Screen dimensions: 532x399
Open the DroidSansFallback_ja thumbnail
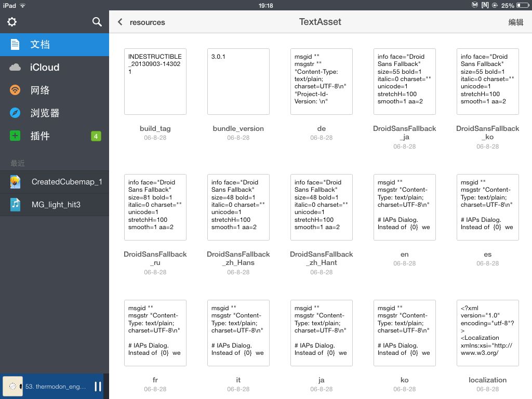404,82
